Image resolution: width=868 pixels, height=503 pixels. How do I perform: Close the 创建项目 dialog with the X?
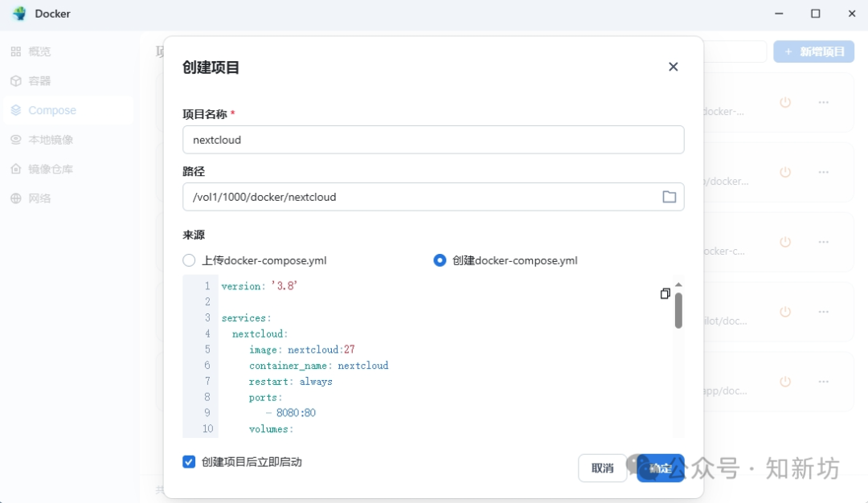coord(674,67)
